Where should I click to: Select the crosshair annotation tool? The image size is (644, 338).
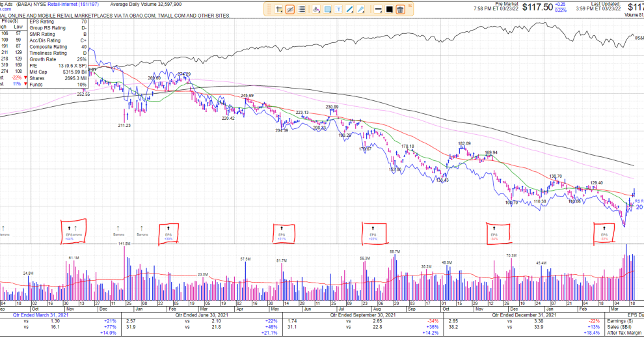coord(278,9)
